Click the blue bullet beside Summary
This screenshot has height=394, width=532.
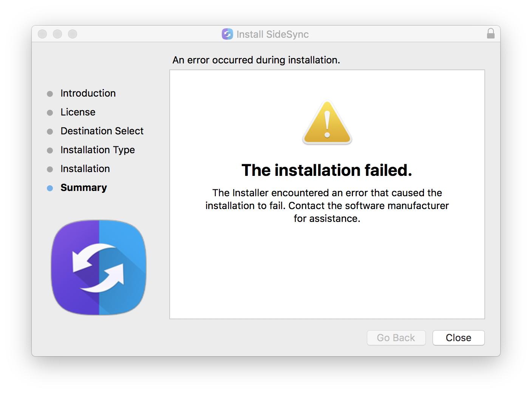tap(50, 188)
